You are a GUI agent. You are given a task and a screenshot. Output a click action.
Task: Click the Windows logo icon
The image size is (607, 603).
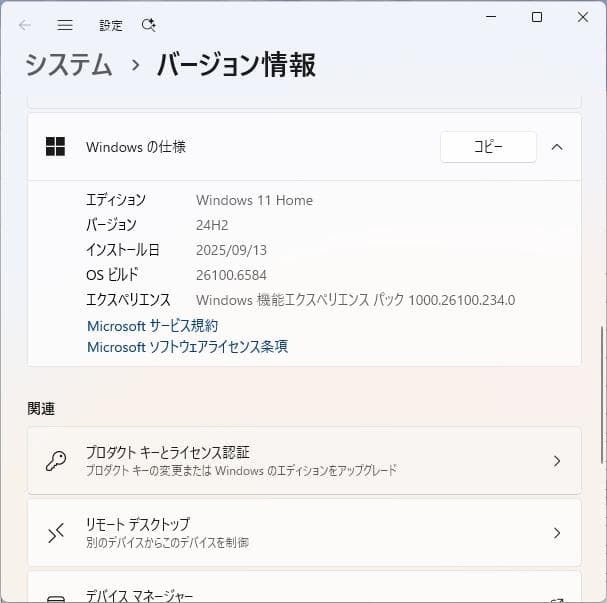pos(55,147)
